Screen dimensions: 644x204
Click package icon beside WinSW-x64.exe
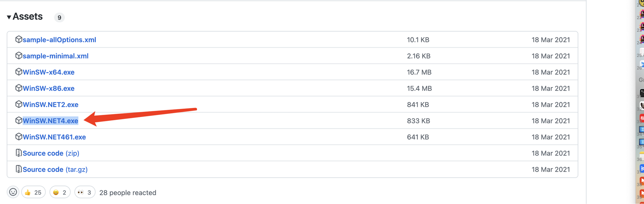tap(19, 72)
